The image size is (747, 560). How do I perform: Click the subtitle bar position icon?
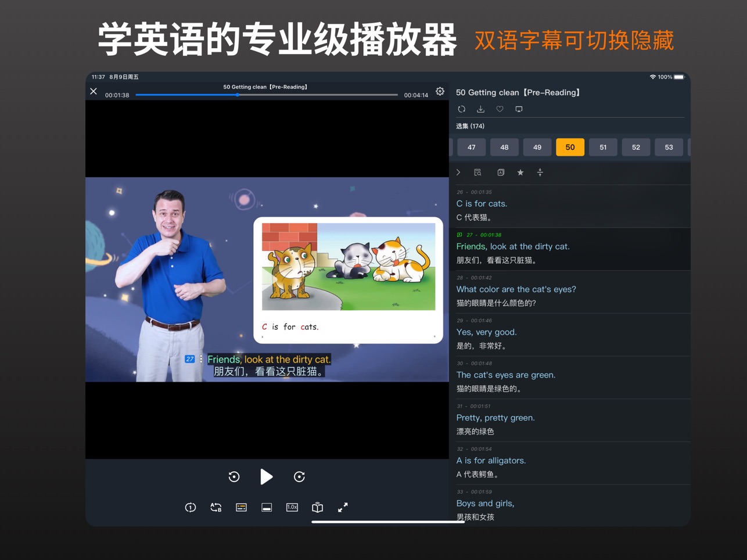point(267,507)
